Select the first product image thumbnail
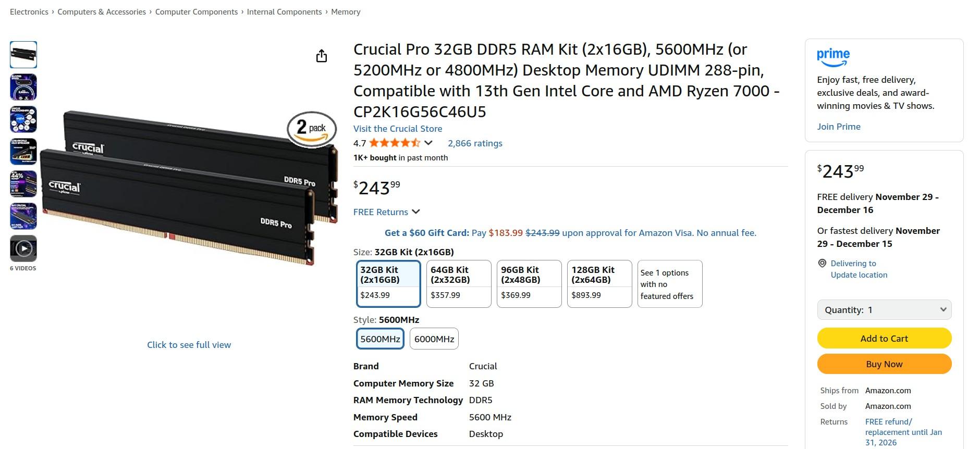Image resolution: width=980 pixels, height=449 pixels. pyautogui.click(x=23, y=55)
